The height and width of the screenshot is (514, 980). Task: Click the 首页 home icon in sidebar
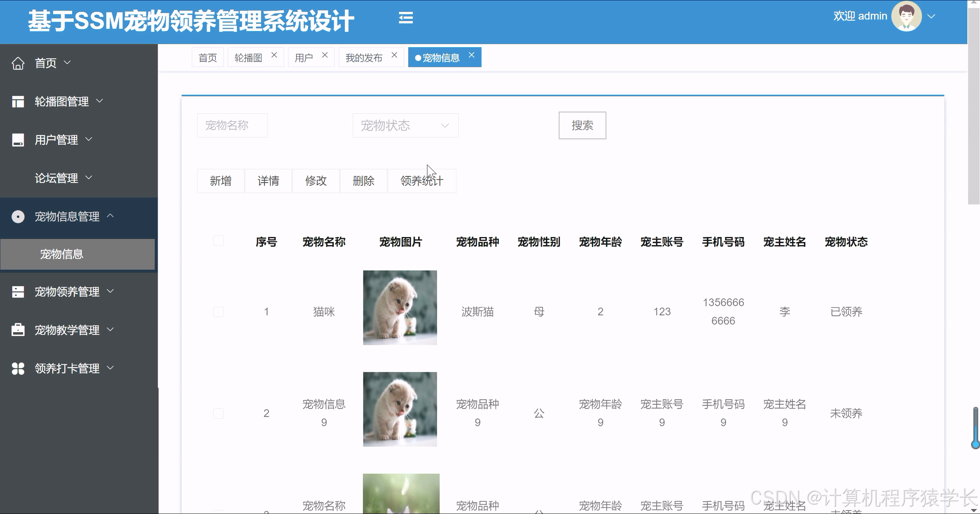pyautogui.click(x=18, y=63)
